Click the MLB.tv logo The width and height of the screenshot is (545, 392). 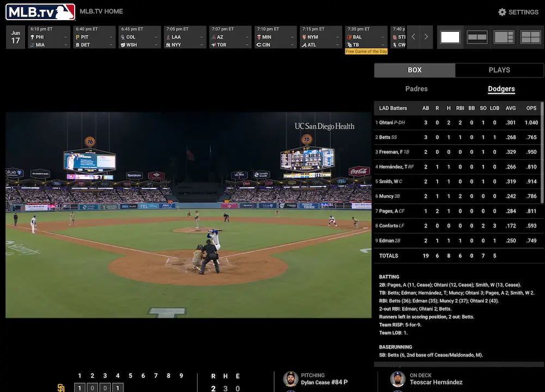click(40, 11)
